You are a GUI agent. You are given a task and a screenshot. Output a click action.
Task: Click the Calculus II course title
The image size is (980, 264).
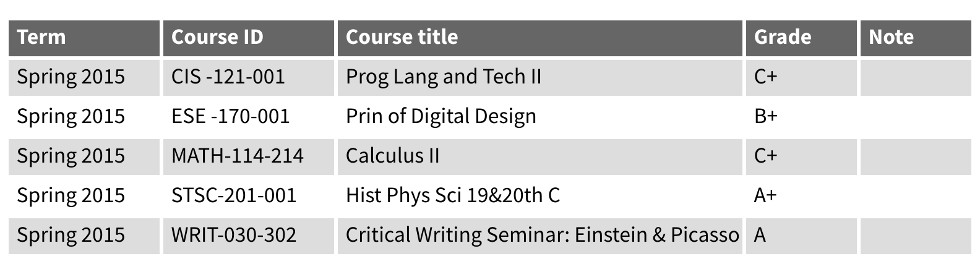tap(392, 156)
